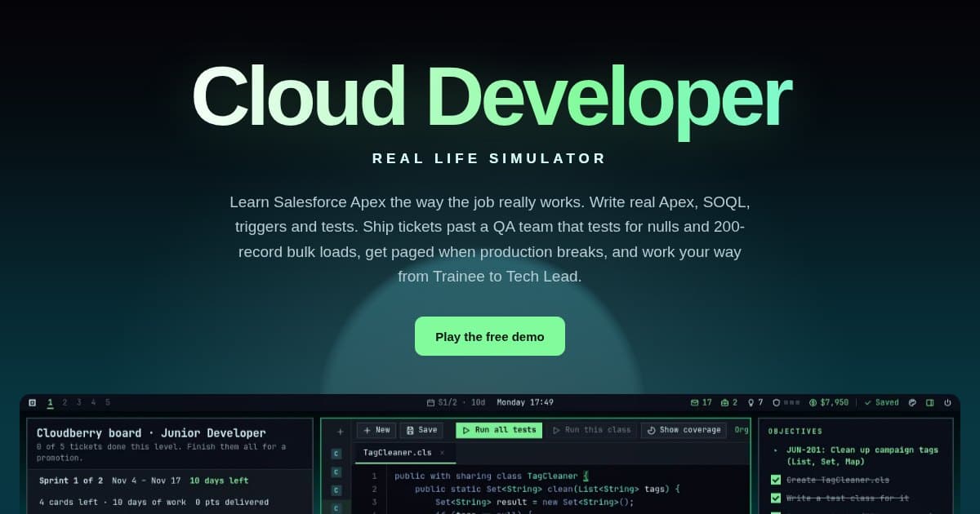Switch to workspace tab 5
980x514 pixels.
coord(108,402)
